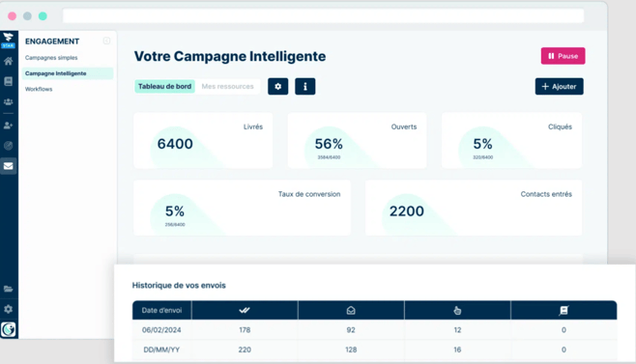
Task: Click the Ajouter button
Action: 560,86
